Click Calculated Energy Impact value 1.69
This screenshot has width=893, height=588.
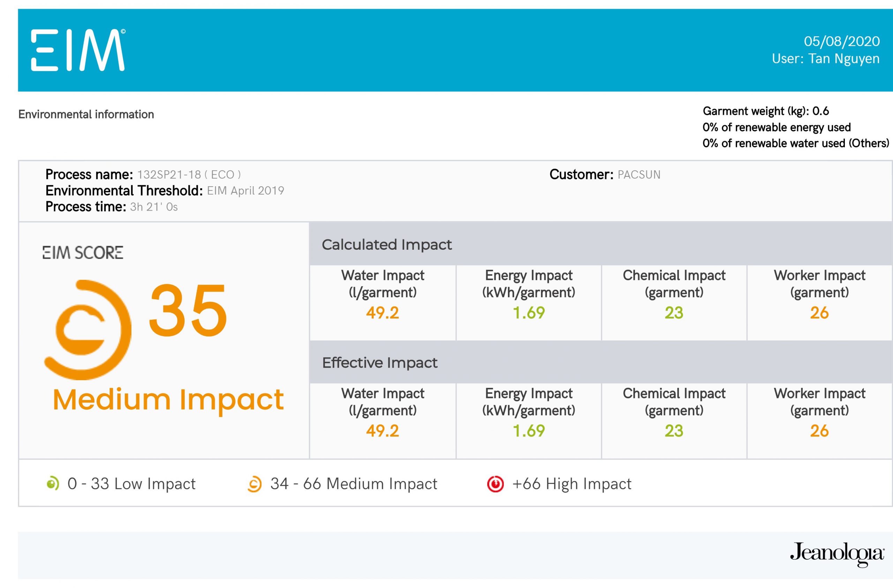529,313
